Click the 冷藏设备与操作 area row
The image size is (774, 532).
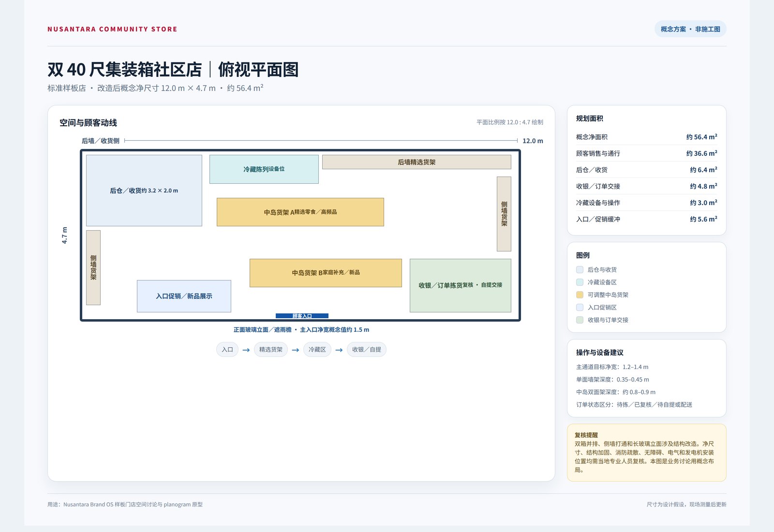(x=647, y=203)
